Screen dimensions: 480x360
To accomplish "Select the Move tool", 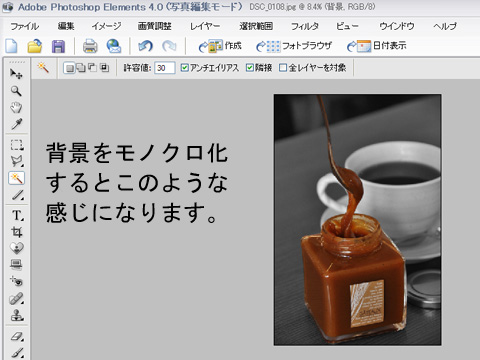I will (x=16, y=74).
